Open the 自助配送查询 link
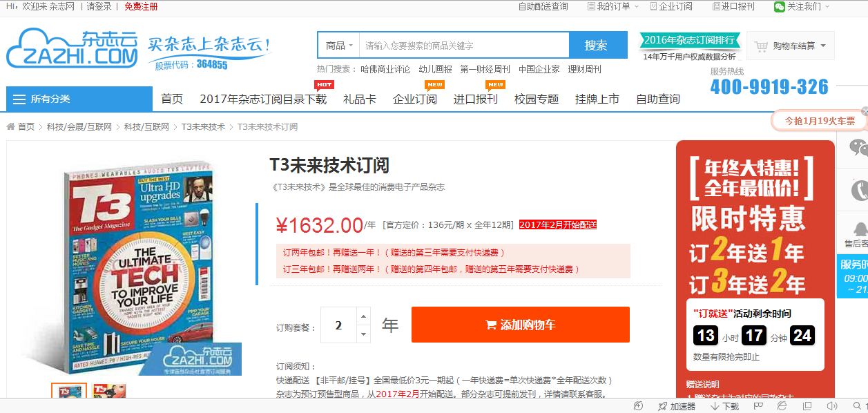Viewport: 868px width, 413px height. (x=543, y=6)
